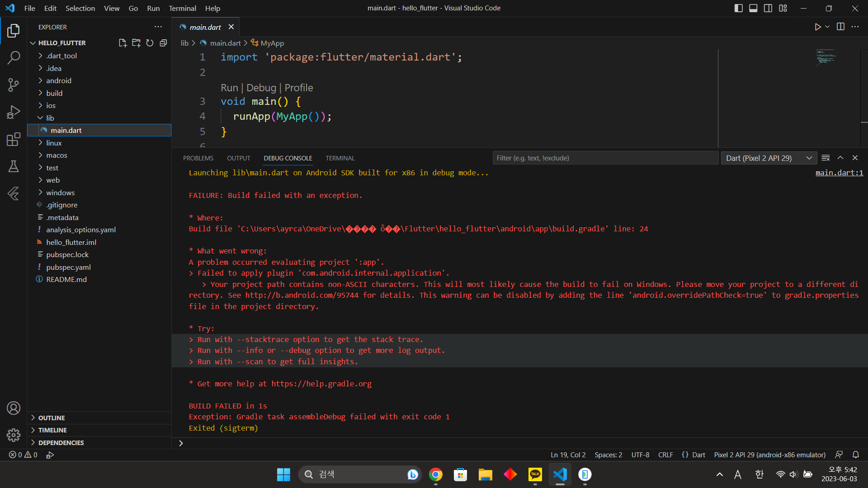Create a new file in HELLO_FLUTTER
This screenshot has width=868, height=488.
click(x=123, y=43)
